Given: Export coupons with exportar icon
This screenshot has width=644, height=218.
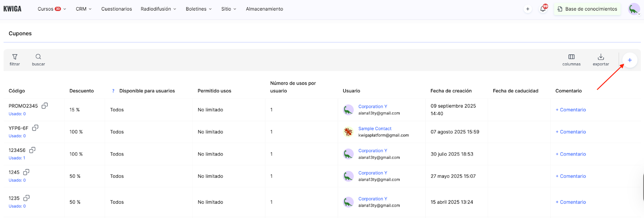Looking at the screenshot, I should pos(601,57).
